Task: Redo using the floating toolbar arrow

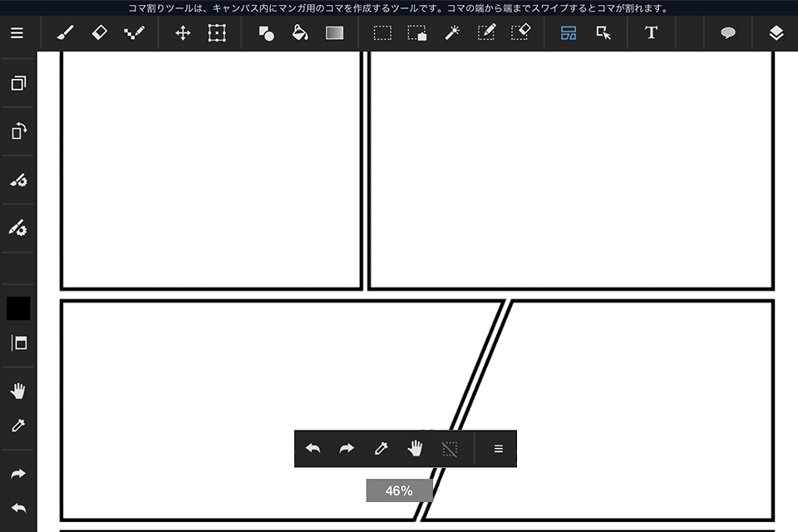Action: click(347, 448)
